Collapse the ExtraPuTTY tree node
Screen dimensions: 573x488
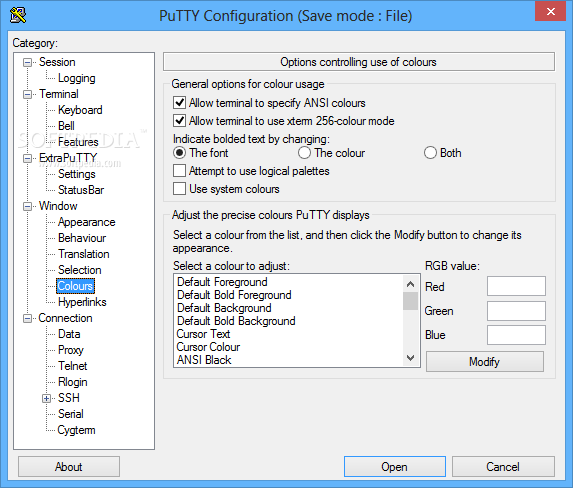[27, 158]
